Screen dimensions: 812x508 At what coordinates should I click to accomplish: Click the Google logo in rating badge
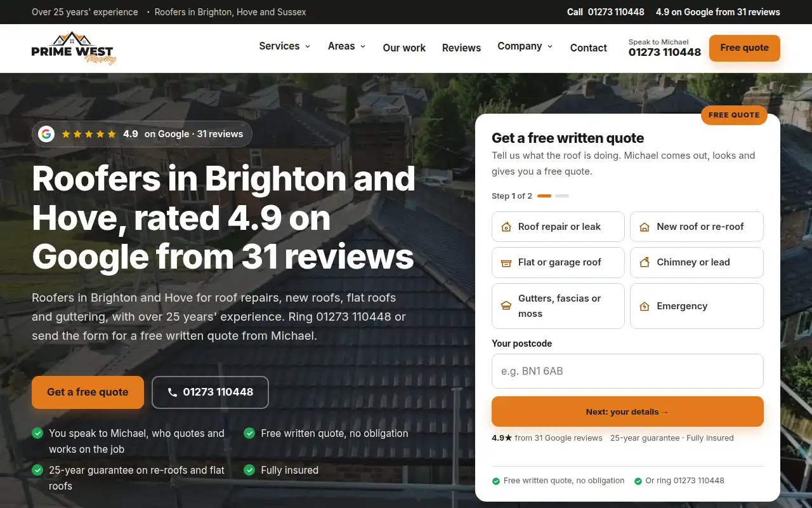click(46, 134)
